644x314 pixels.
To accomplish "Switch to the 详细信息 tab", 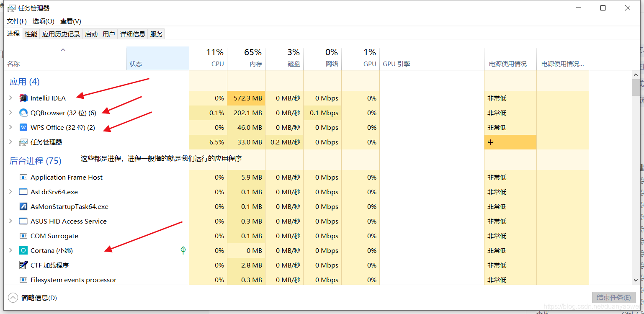I will [133, 34].
